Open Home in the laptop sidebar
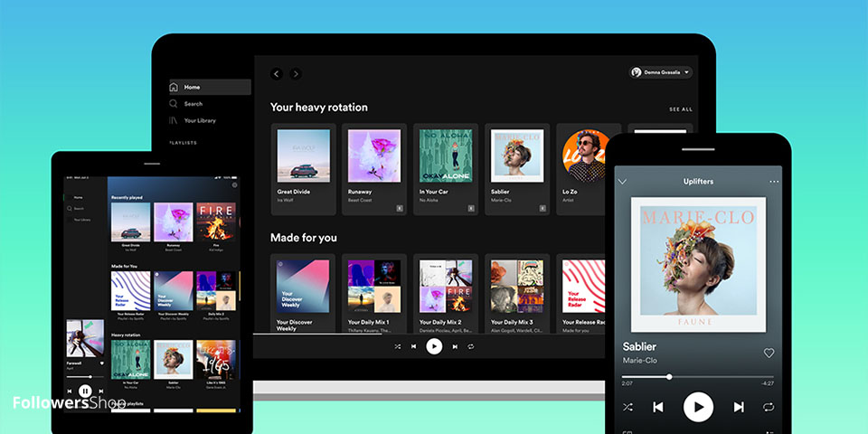This screenshot has width=868, height=434. click(x=210, y=87)
